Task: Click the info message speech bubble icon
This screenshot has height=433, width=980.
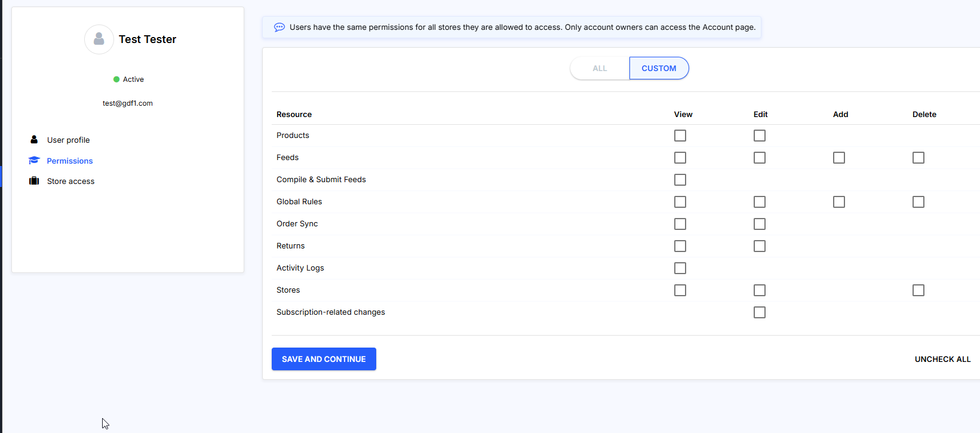Action: point(279,27)
